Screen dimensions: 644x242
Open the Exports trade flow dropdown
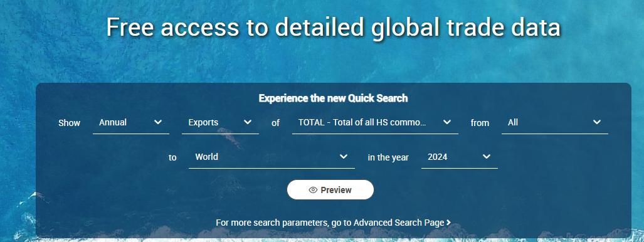(x=220, y=122)
